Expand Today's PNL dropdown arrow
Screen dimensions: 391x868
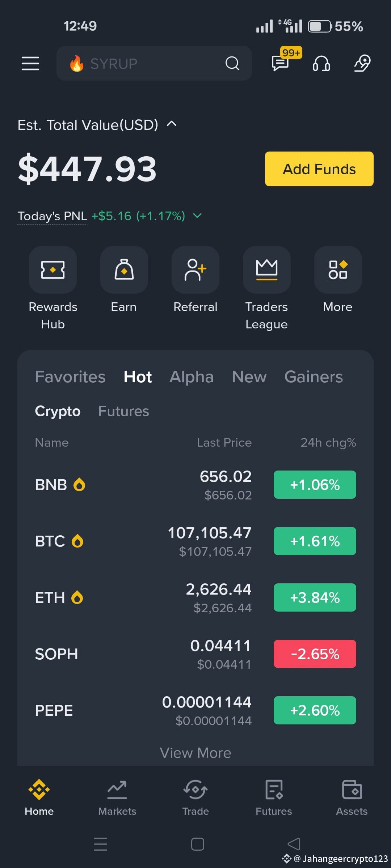(197, 216)
